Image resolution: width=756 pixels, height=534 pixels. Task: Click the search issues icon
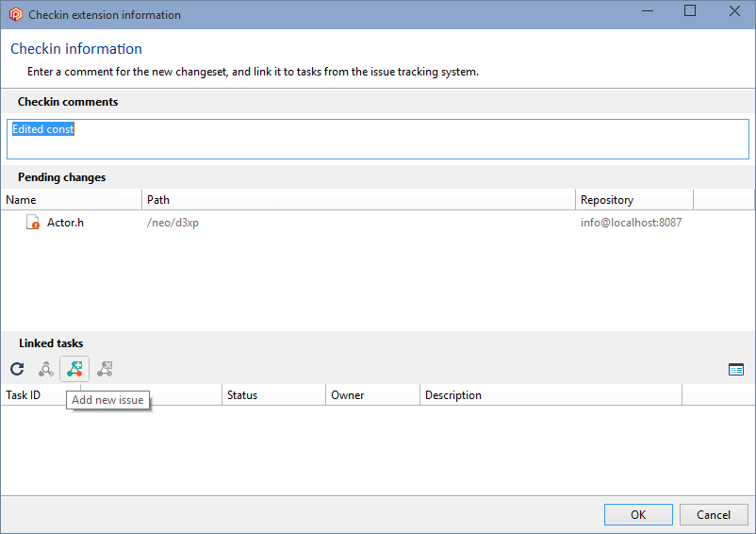coord(46,369)
